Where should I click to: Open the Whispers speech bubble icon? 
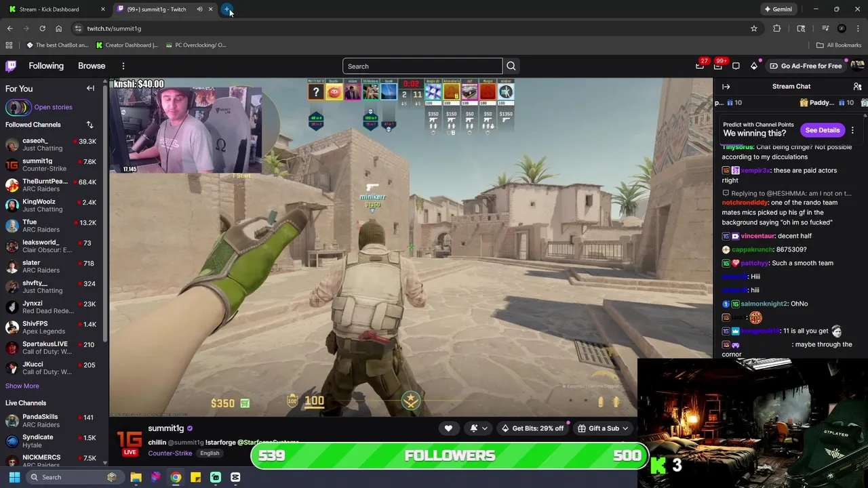736,66
